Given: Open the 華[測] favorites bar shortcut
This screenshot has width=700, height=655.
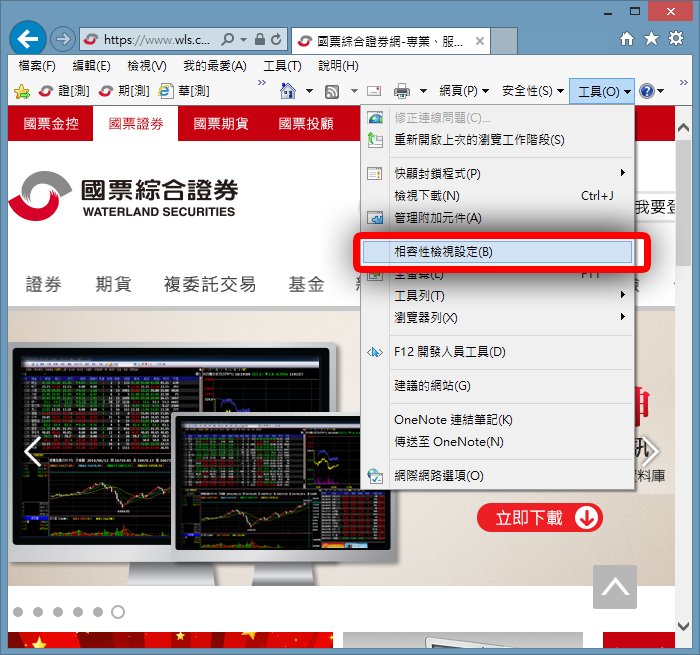Looking at the screenshot, I should [x=184, y=91].
